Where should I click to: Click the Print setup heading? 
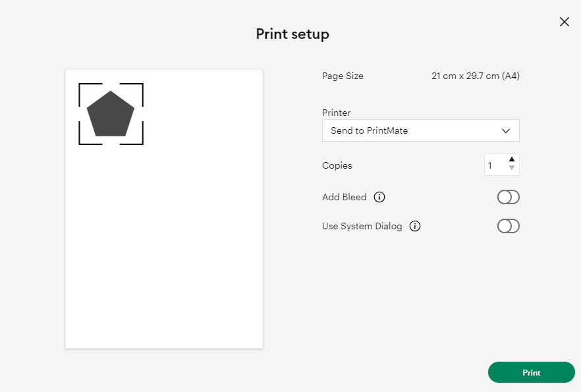(x=292, y=34)
